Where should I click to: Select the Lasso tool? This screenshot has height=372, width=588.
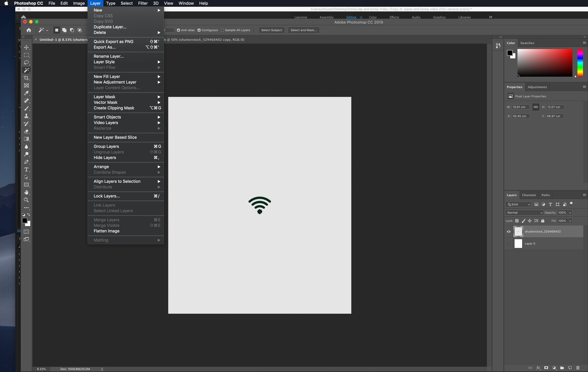26,62
